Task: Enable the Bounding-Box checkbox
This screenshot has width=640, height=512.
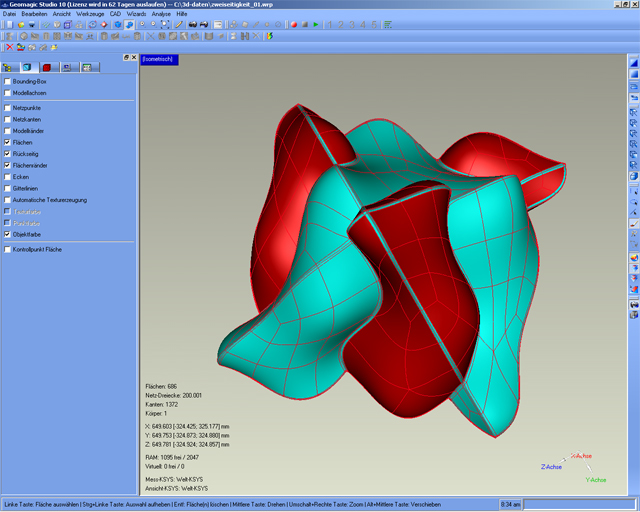Action: 7,82
